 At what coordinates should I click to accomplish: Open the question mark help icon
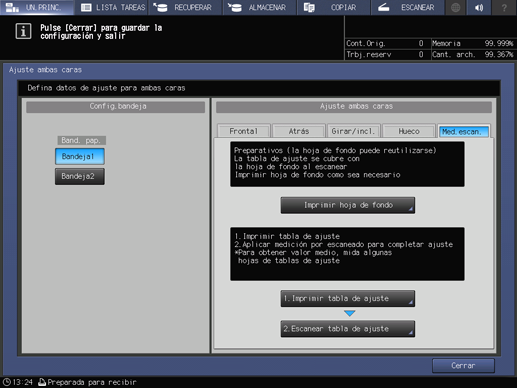504,7
